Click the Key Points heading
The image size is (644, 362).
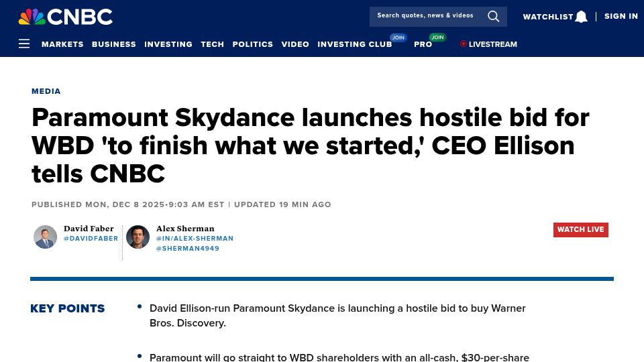pos(67,308)
